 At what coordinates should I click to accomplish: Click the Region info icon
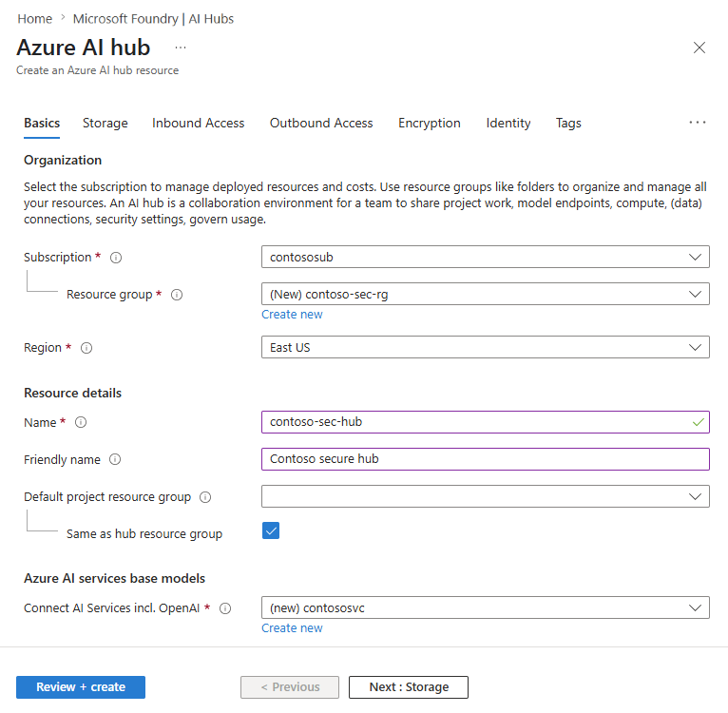[x=86, y=348]
